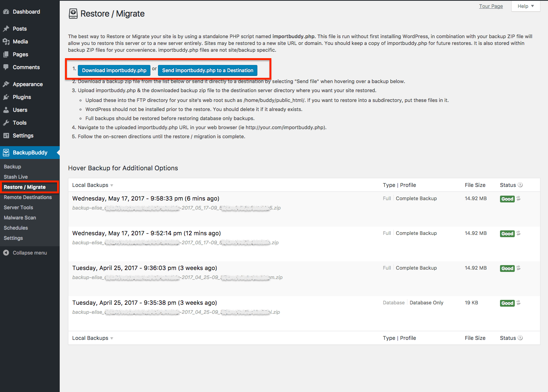Rescan integrity for the 9:35:38 pm backup

point(519,302)
